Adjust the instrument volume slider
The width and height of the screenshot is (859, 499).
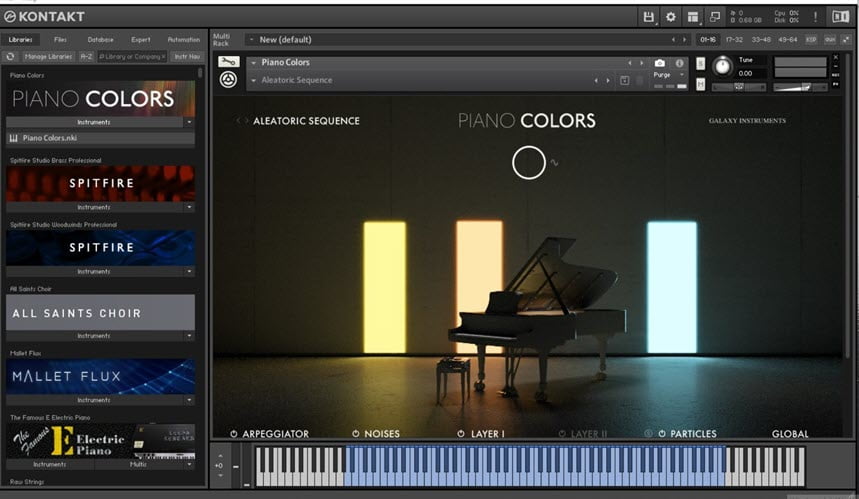[x=800, y=87]
